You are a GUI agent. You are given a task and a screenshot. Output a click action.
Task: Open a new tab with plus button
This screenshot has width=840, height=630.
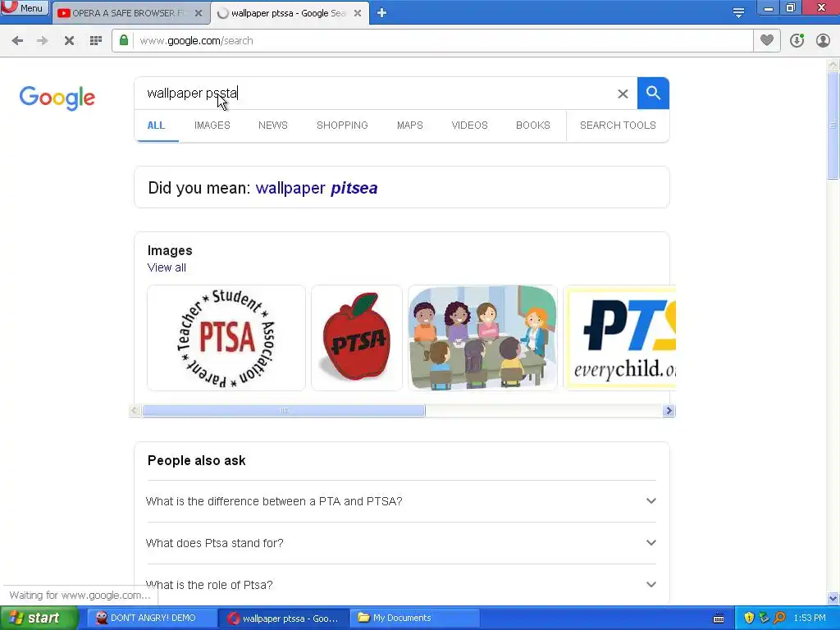tap(381, 13)
